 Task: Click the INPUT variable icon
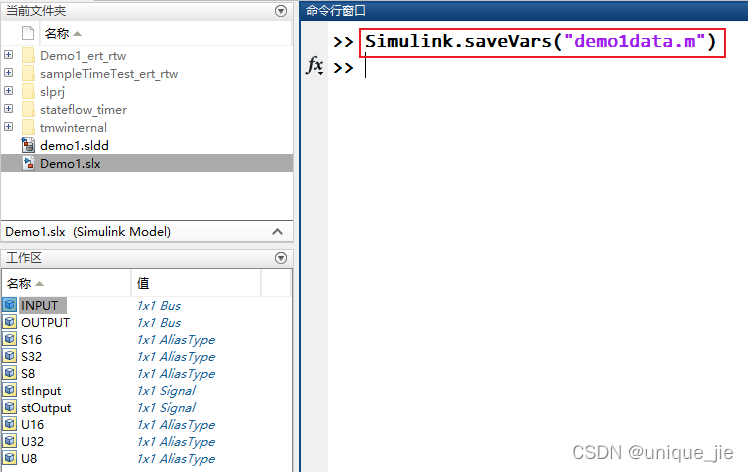coord(10,305)
